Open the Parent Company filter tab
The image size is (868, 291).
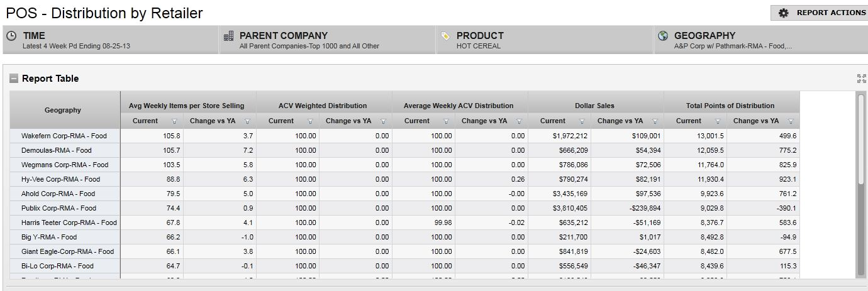click(327, 40)
